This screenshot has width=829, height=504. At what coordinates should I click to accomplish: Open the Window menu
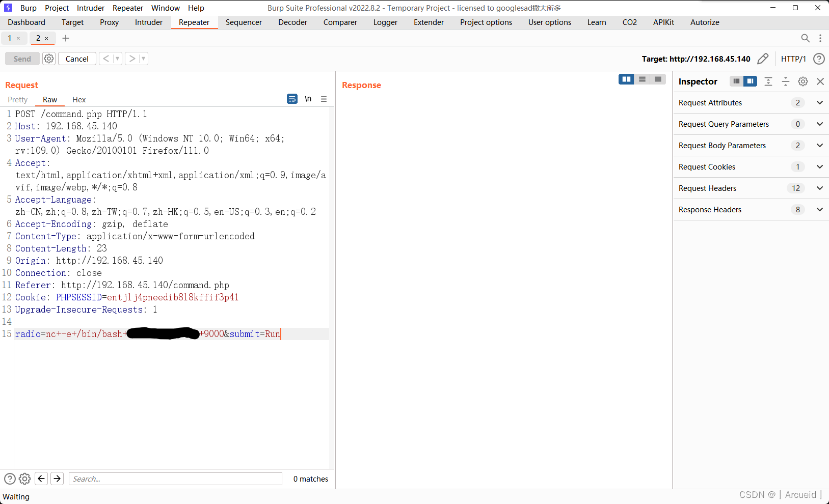pyautogui.click(x=166, y=8)
